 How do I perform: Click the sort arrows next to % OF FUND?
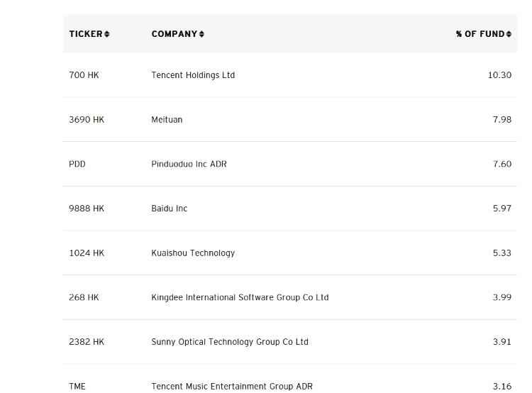[509, 34]
